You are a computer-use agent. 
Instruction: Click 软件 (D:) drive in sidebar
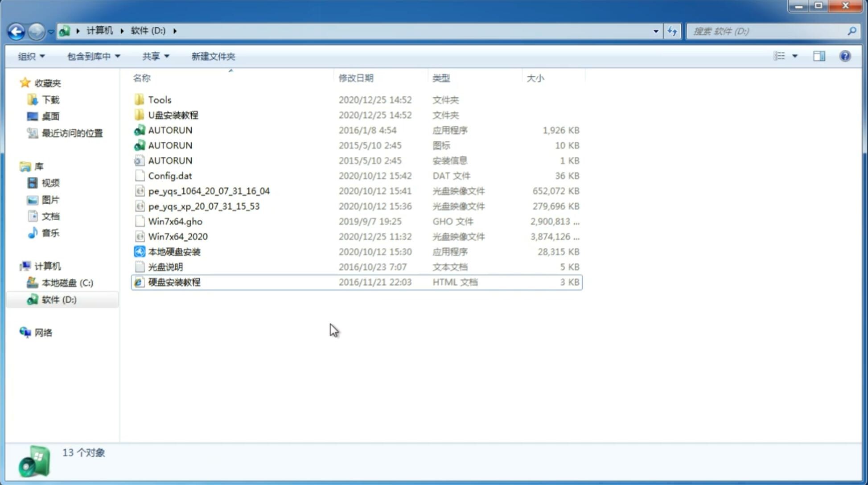point(58,299)
